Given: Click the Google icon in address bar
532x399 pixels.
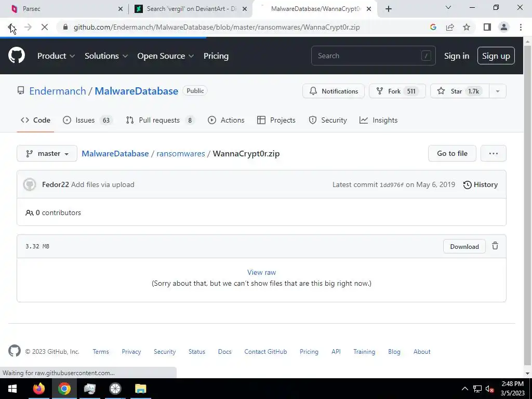Looking at the screenshot, I should pos(433,27).
